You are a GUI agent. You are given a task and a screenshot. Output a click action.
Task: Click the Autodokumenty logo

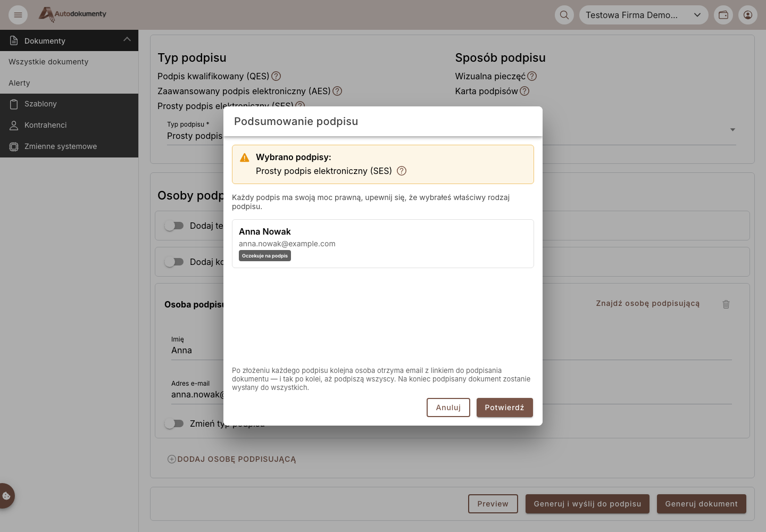point(72,14)
